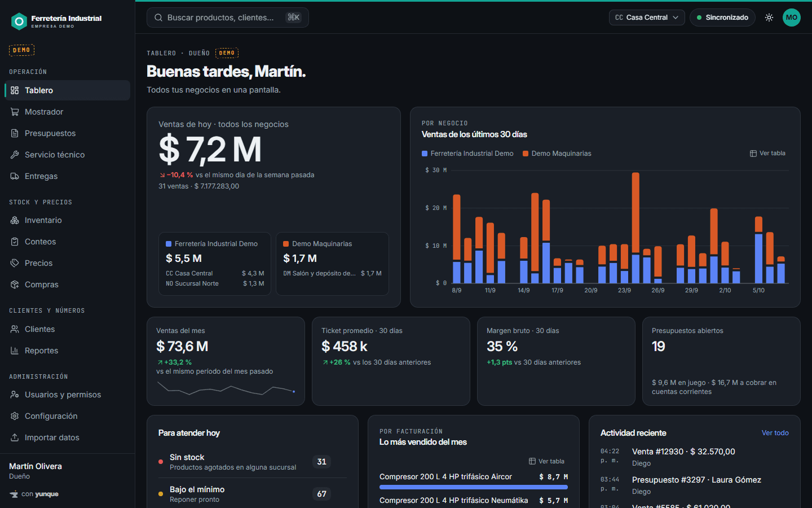
Task: Click the Sincronizado status button
Action: coord(722,17)
